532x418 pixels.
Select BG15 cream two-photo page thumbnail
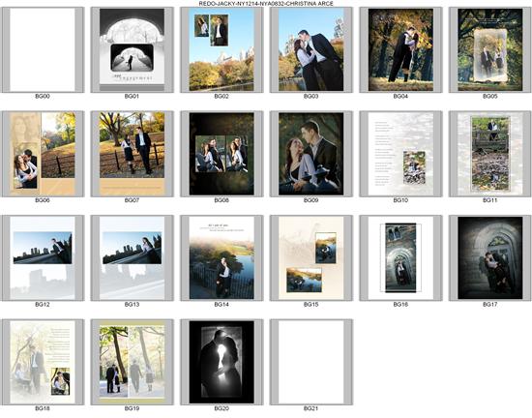click(311, 257)
